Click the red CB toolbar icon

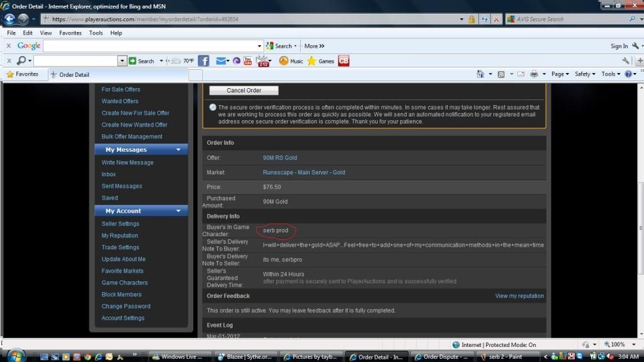[344, 61]
